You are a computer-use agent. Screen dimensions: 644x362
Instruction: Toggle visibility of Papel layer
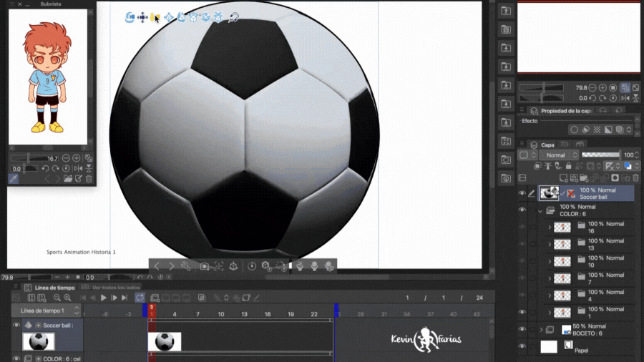(522, 346)
